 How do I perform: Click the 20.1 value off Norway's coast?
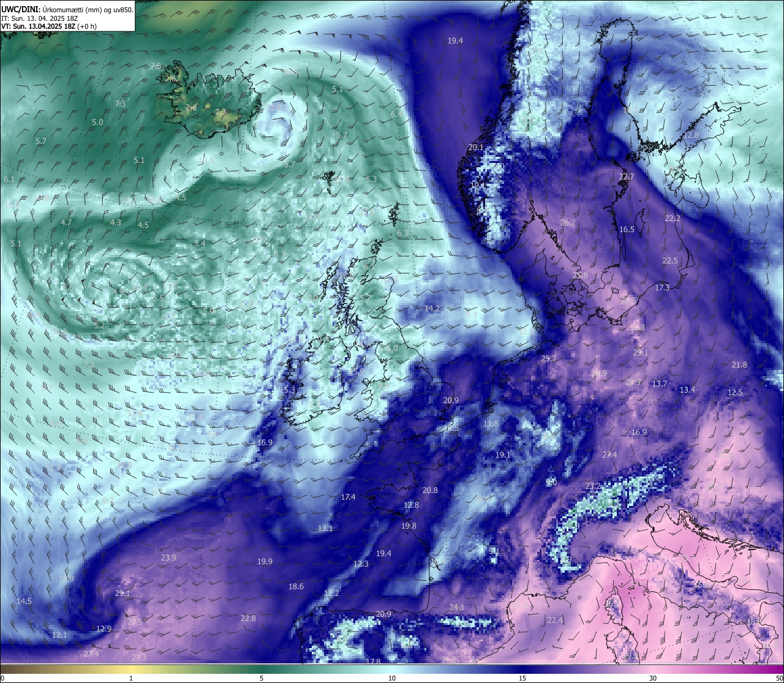click(x=476, y=148)
